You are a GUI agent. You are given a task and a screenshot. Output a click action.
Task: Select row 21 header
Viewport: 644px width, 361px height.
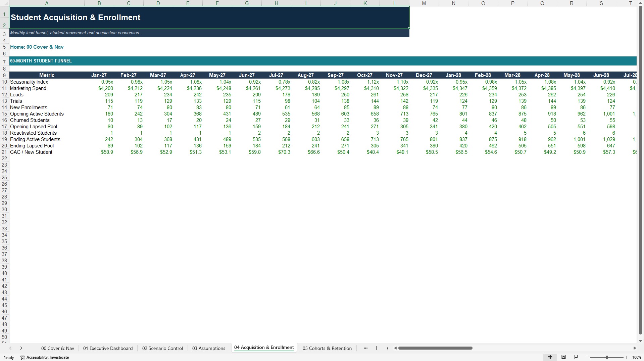click(4, 152)
